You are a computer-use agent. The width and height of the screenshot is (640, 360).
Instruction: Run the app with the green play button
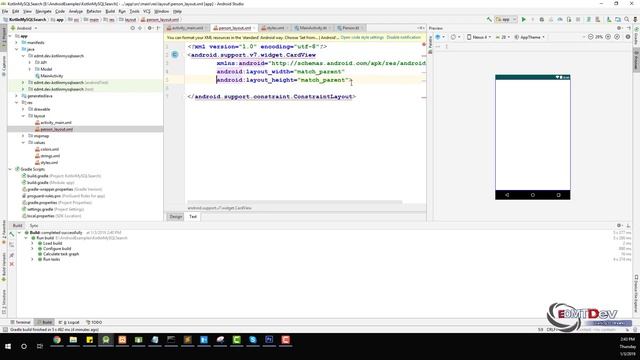[524, 19]
